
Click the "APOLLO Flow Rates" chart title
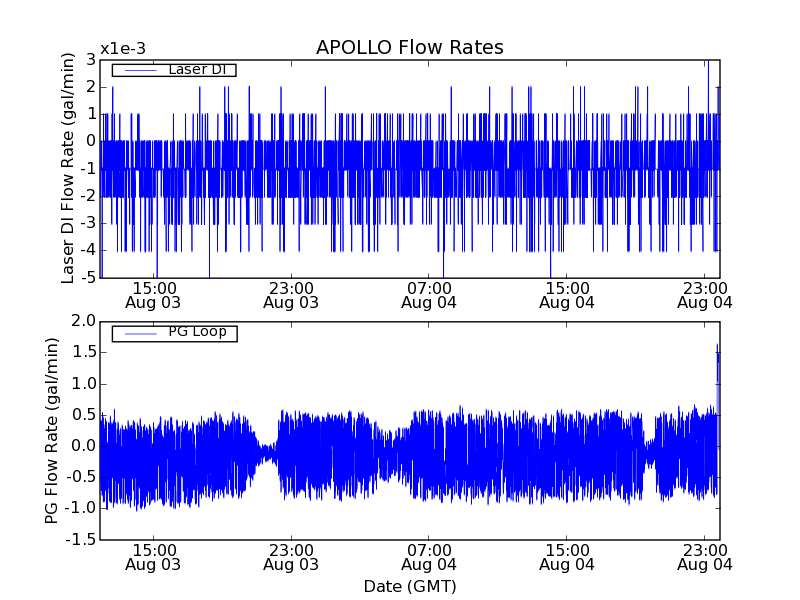click(x=409, y=48)
